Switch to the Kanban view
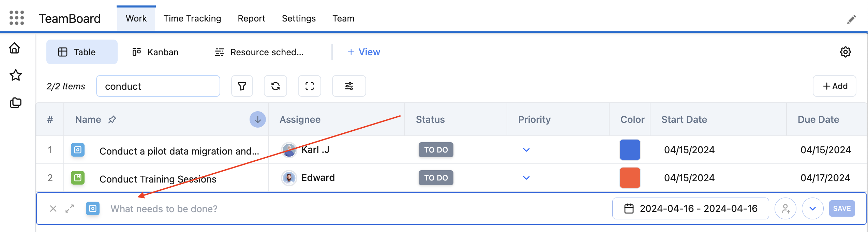The width and height of the screenshot is (868, 232). coord(155,52)
